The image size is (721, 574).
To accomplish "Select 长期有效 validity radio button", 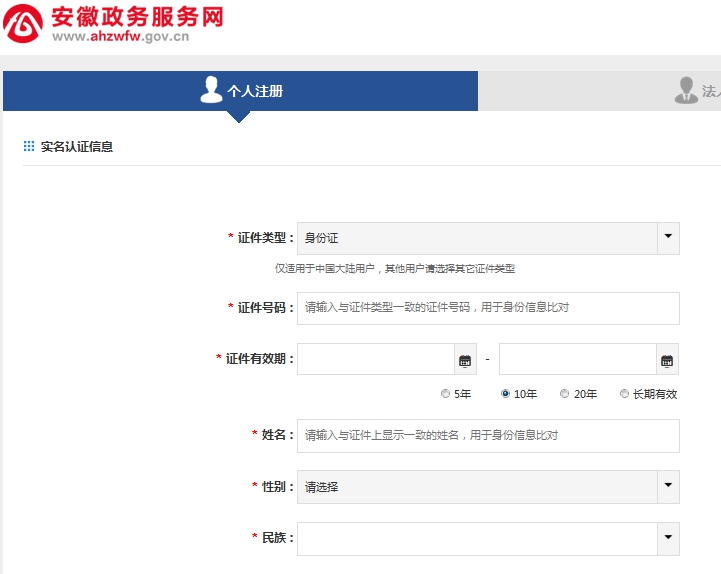I will 625,394.
